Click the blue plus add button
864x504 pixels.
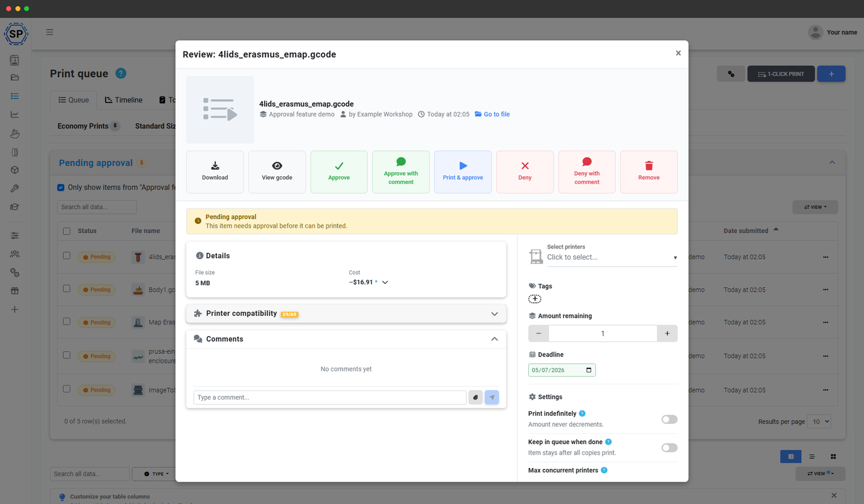(831, 74)
